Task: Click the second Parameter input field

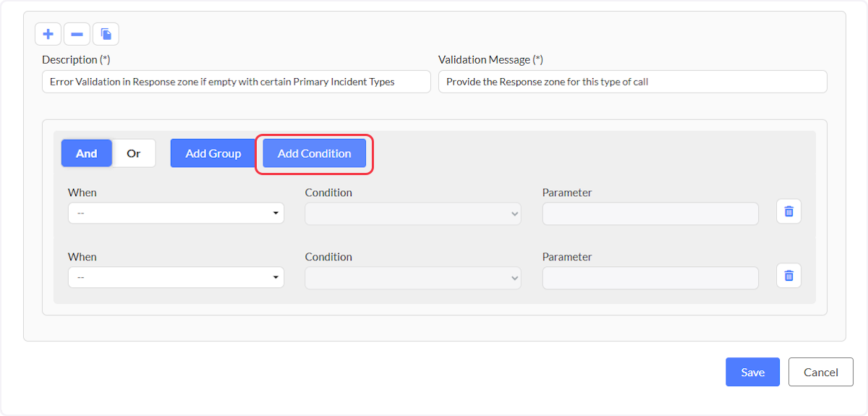Action: 650,278
